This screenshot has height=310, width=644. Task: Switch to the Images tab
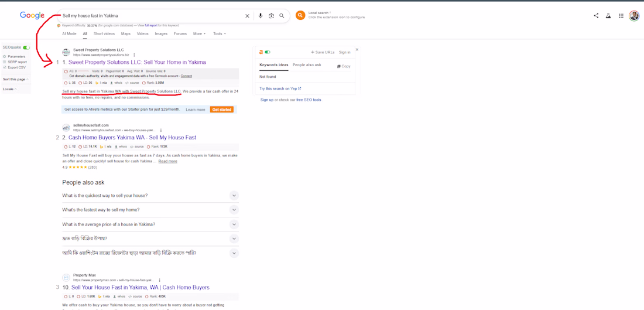[x=161, y=34]
